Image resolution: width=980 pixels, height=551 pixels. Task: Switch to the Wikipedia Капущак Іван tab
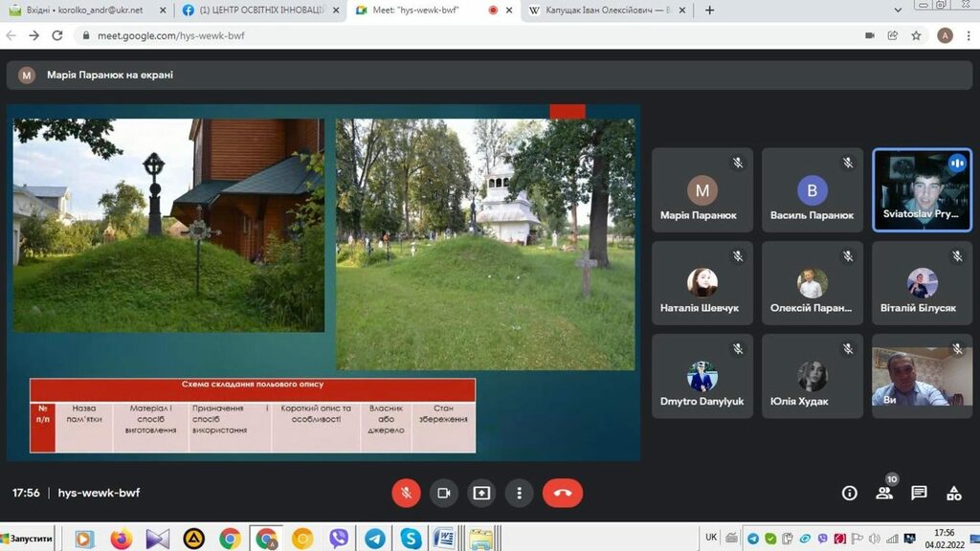click(x=603, y=11)
